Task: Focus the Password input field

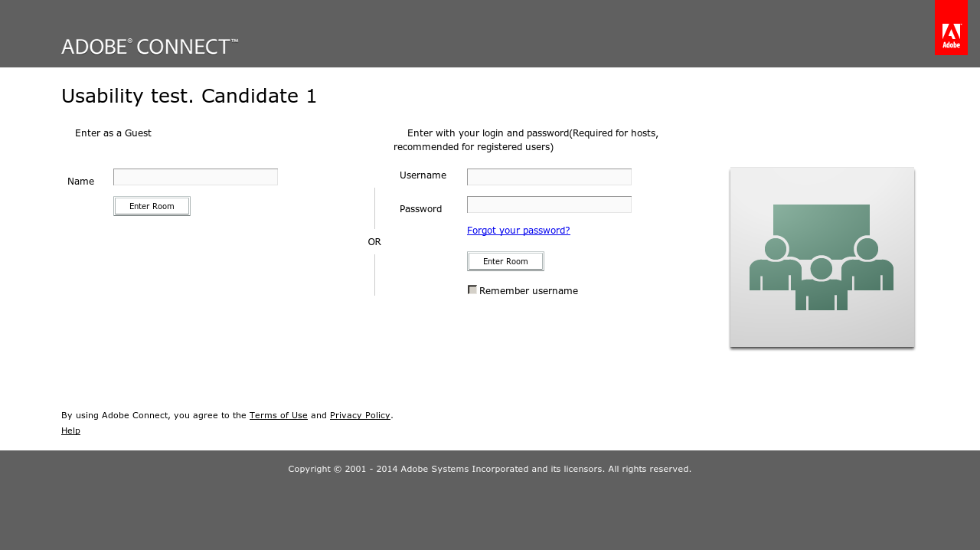Action: [549, 205]
